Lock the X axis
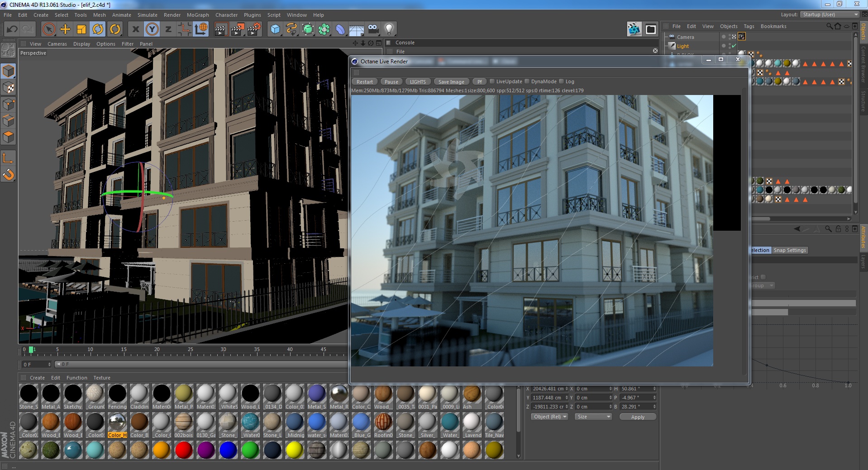Viewport: 868px width, 470px height. coord(135,29)
